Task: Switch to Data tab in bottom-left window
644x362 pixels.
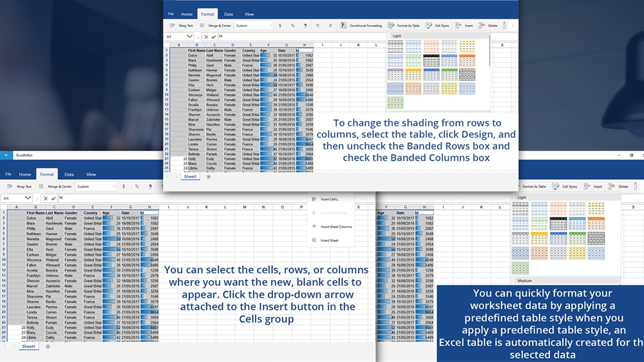Action: click(69, 174)
